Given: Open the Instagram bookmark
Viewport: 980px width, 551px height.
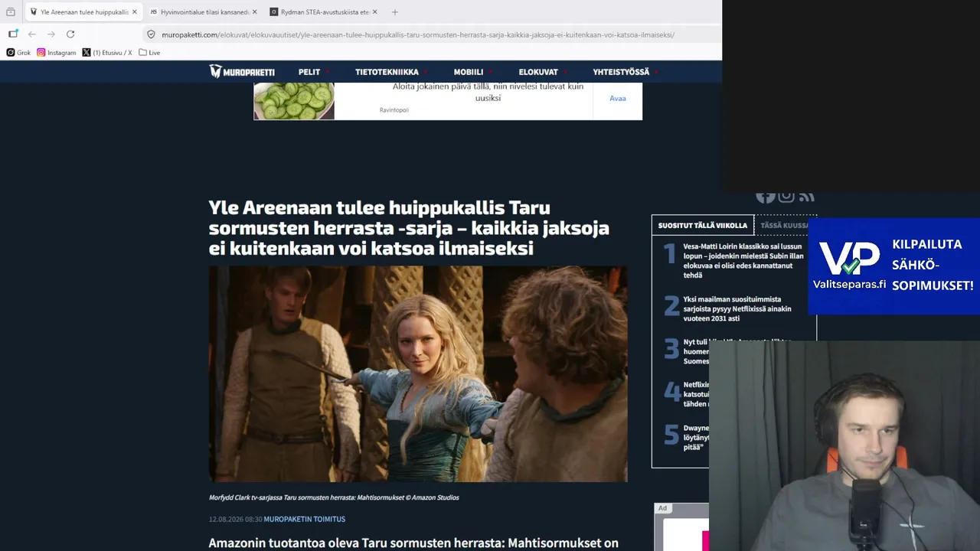Looking at the screenshot, I should (57, 53).
